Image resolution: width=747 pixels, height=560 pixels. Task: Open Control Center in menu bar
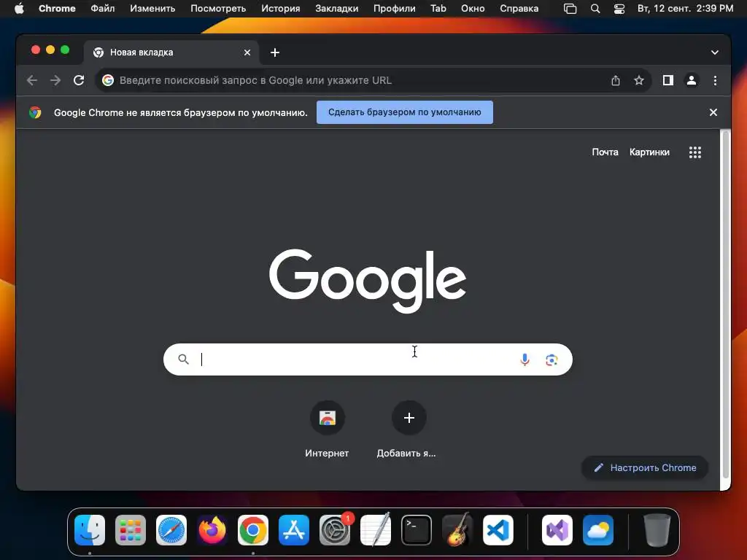tap(619, 9)
